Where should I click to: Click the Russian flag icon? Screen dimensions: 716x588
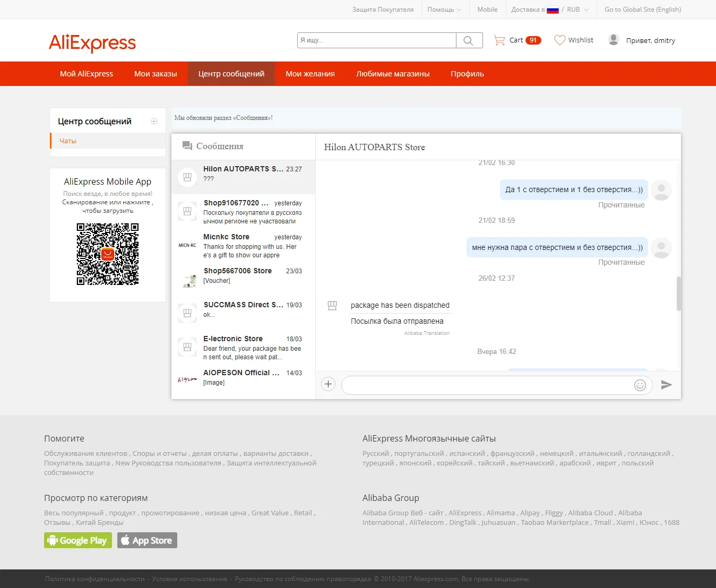tap(553, 10)
